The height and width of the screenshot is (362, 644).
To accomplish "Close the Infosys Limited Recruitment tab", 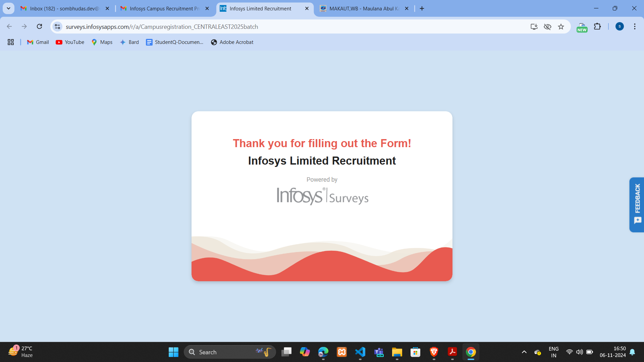I will pos(307,8).
